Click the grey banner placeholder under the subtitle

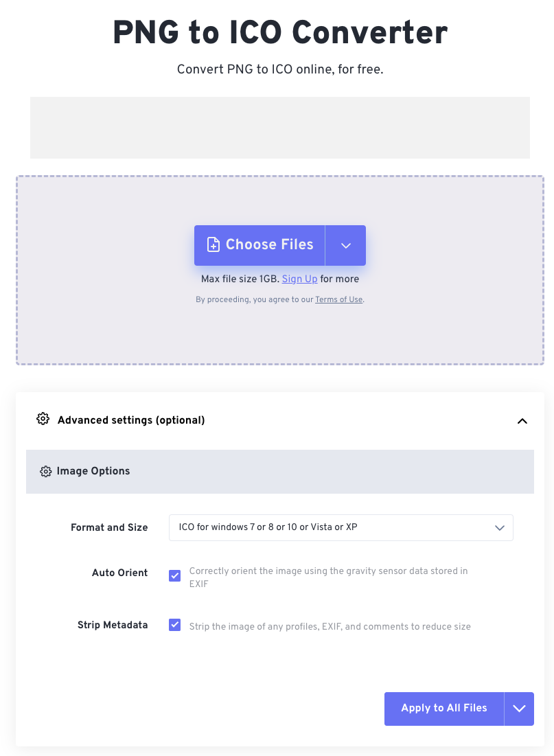click(x=279, y=128)
